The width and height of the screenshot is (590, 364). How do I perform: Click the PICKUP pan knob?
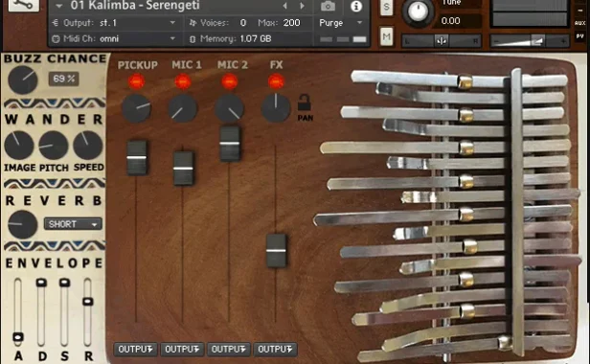pos(136,109)
